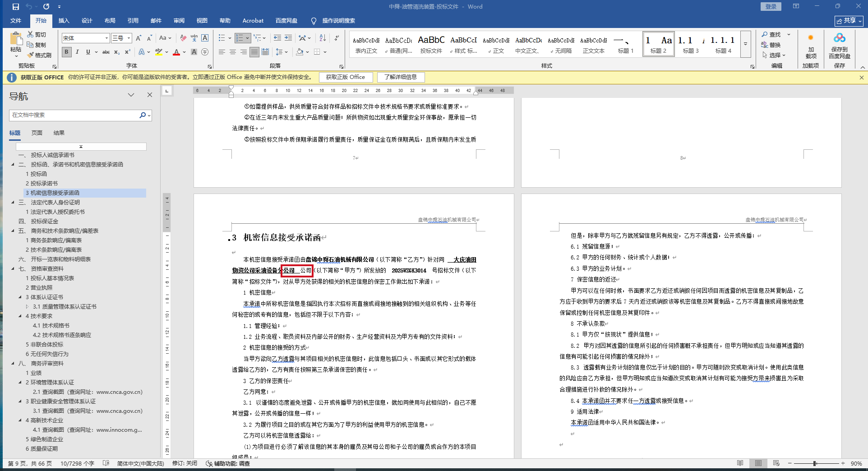The image size is (868, 471).
Task: Toggle italic formatting
Action: [77, 52]
